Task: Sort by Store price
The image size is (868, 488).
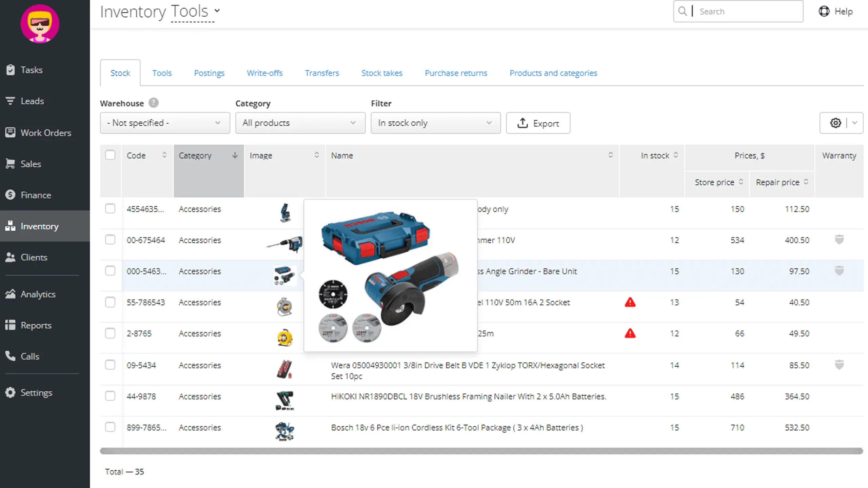Action: point(741,182)
